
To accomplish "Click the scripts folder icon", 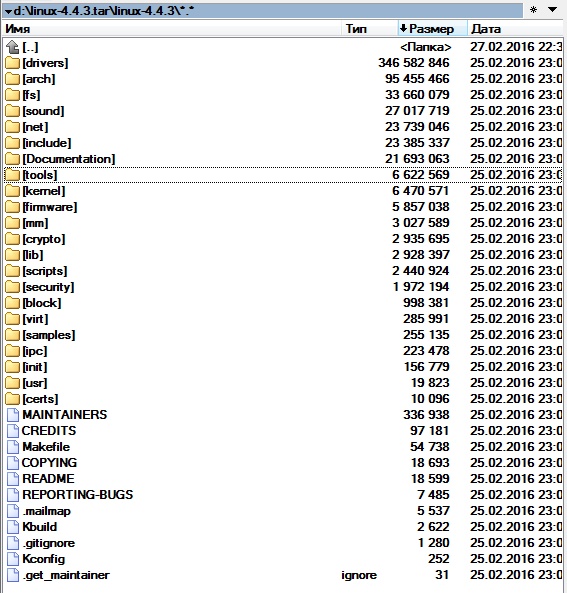I will pyautogui.click(x=12, y=271).
